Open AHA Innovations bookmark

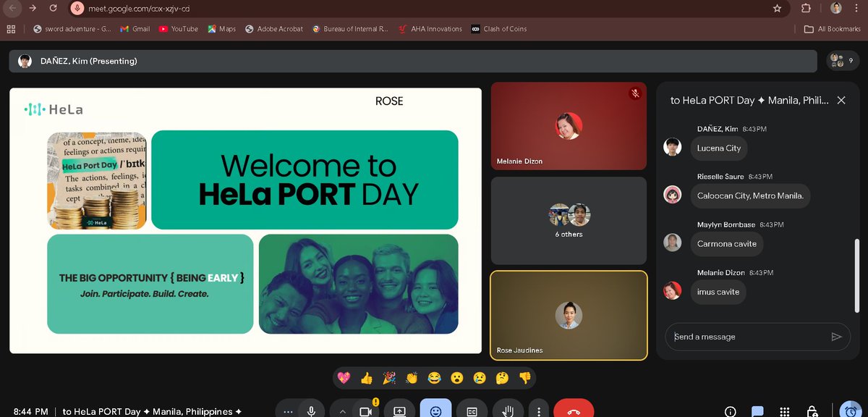pyautogui.click(x=430, y=29)
